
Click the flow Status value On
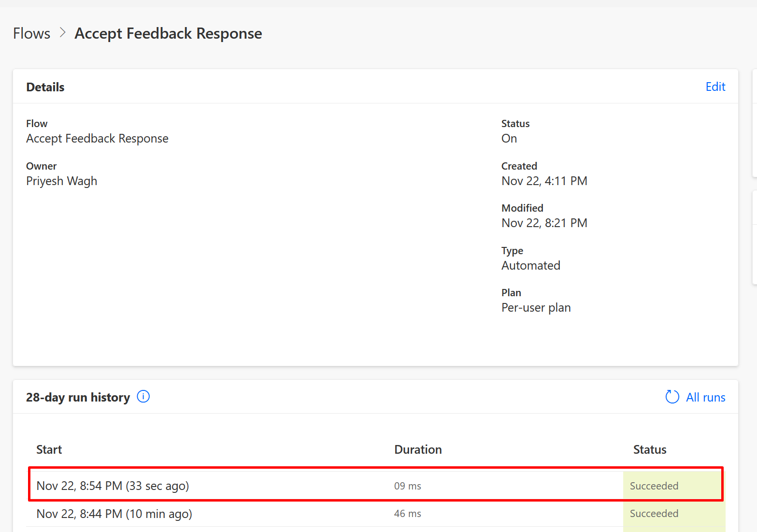click(509, 139)
